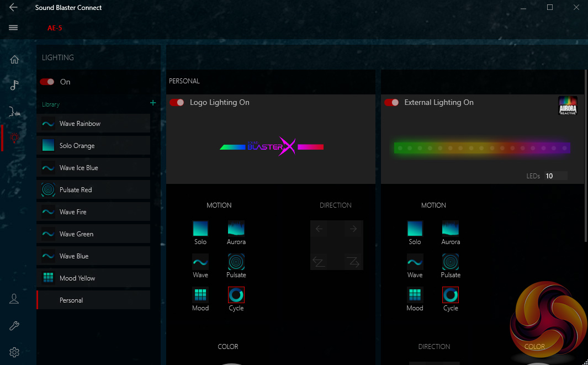Open the voice profile sidebar icon
This screenshot has height=365, width=588.
pos(14,112)
